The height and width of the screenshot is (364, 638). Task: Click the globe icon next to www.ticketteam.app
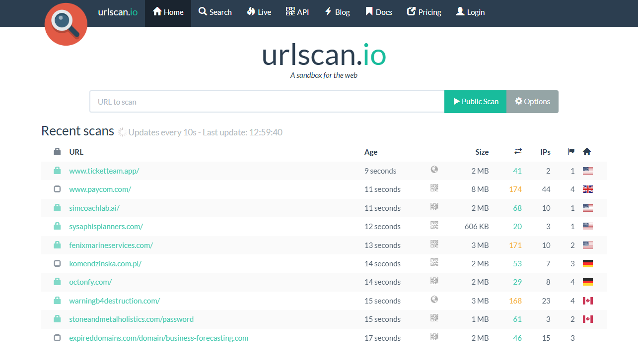coord(434,169)
